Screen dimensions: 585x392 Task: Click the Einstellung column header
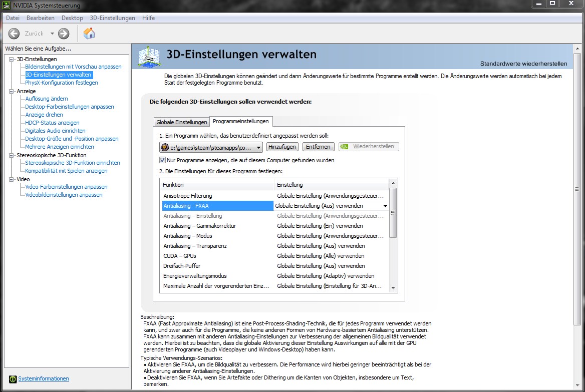click(331, 185)
